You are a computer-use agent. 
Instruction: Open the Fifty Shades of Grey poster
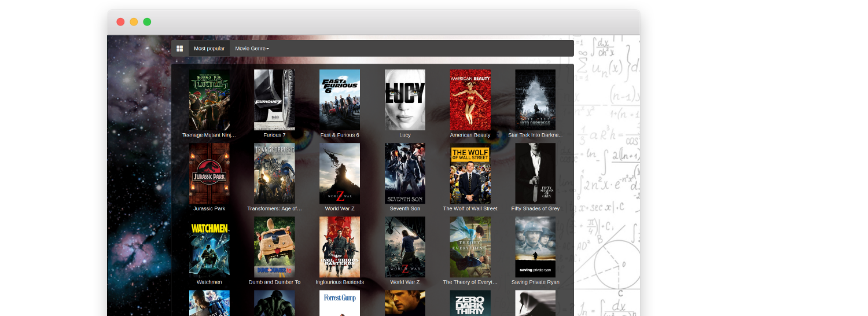click(535, 174)
